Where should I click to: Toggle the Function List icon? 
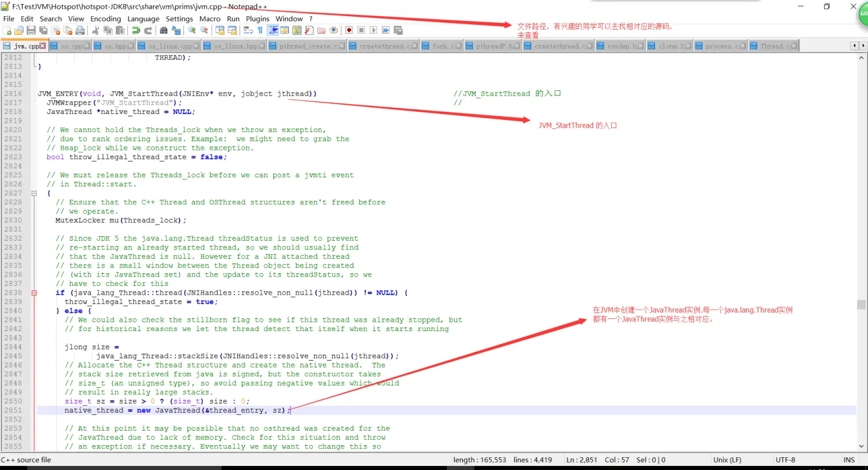pos(309,30)
